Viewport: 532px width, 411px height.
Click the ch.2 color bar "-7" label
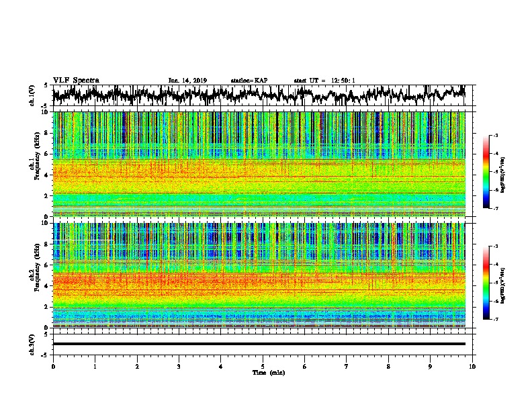point(495,319)
